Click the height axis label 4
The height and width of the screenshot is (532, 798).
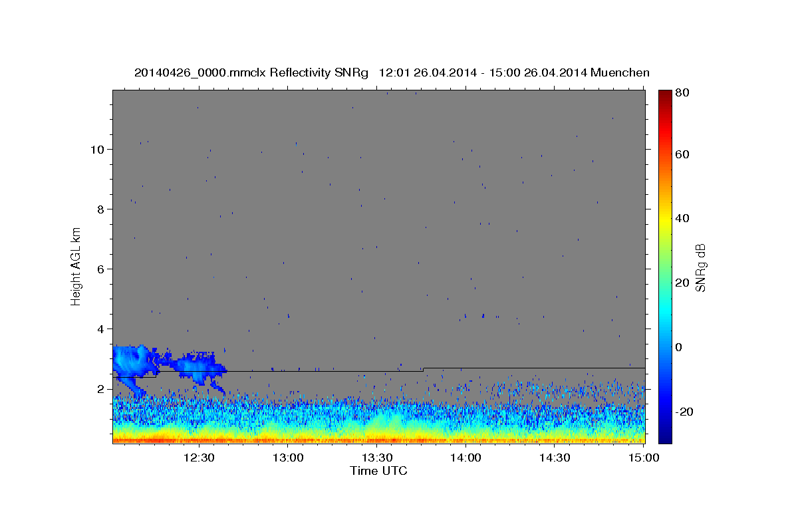[x=101, y=329]
